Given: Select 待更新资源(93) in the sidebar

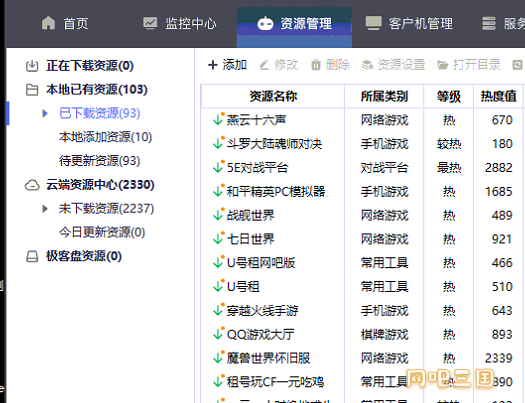Looking at the screenshot, I should [x=99, y=161].
